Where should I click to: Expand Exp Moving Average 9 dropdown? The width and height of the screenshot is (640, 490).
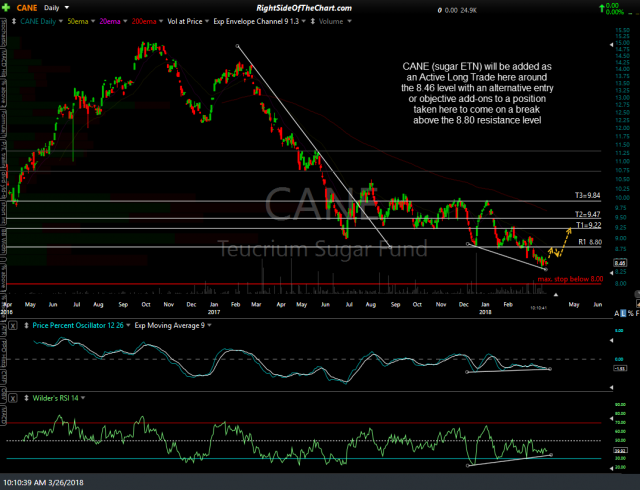point(209,325)
